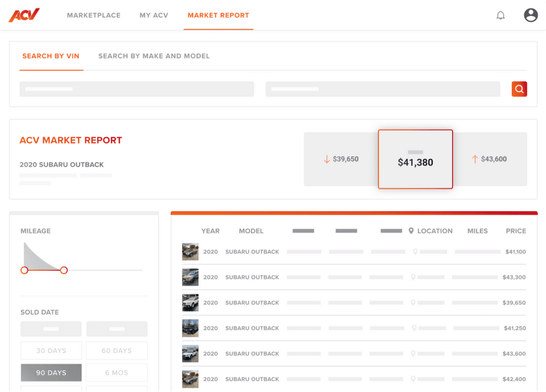546x392 pixels.
Task: Click the 60 Days filter button
Action: coord(117,350)
